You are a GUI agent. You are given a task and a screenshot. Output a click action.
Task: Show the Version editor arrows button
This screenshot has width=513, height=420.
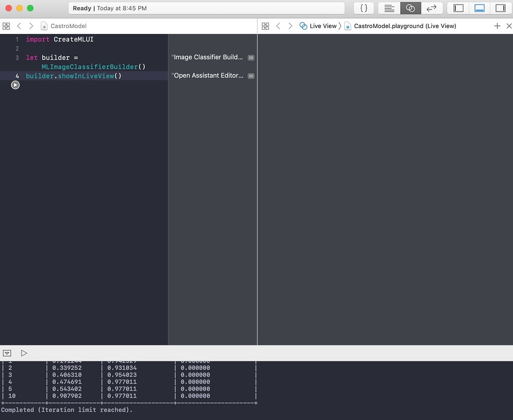coord(432,8)
